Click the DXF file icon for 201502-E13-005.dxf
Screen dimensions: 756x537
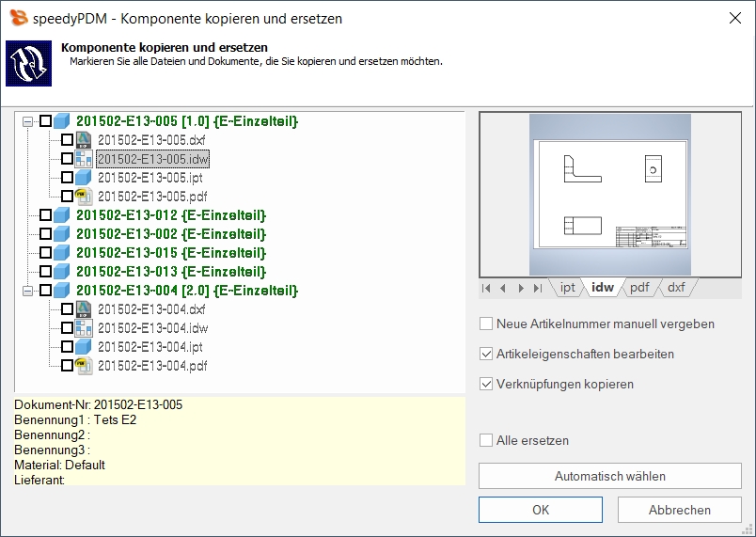coord(84,140)
